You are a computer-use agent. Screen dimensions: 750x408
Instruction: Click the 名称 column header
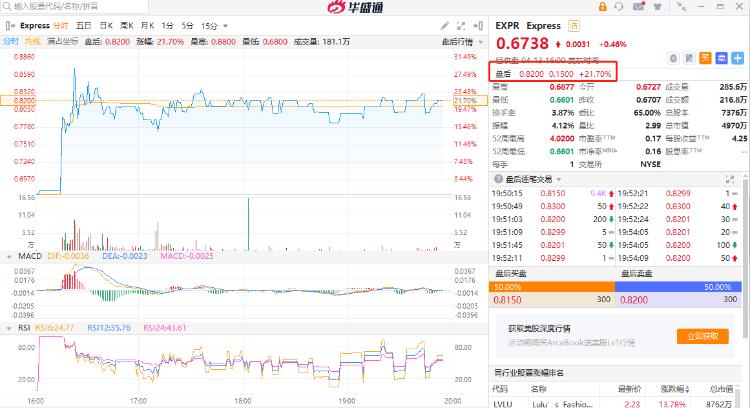pos(539,389)
